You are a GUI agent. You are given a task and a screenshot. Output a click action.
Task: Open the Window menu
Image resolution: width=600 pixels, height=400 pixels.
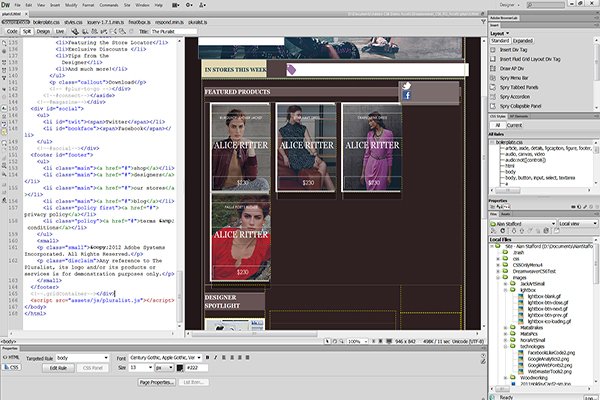coord(142,5)
